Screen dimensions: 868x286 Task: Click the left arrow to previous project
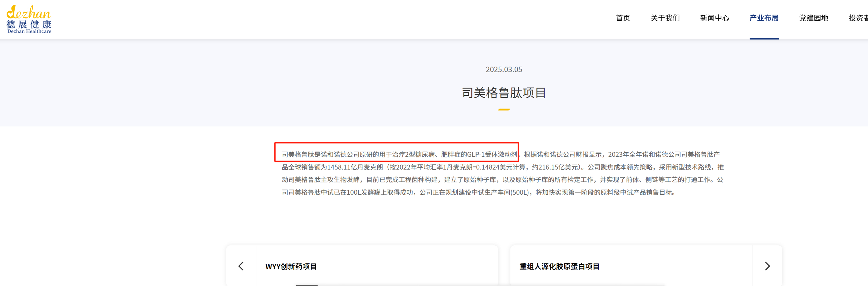(x=241, y=266)
